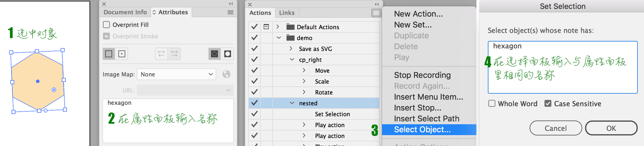
Task: Click the even-odd fill rule icon
Action: [x=228, y=54]
